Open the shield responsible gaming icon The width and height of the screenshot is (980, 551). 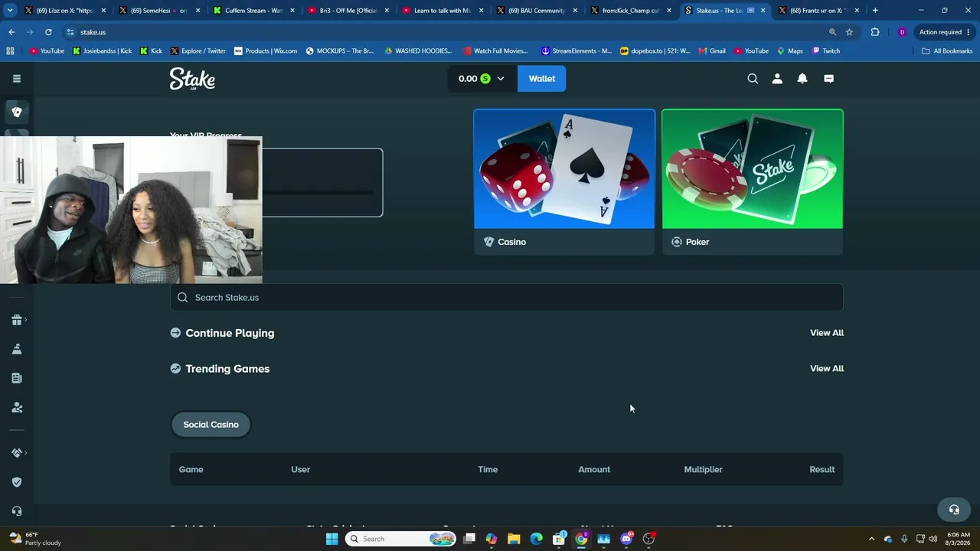17,482
